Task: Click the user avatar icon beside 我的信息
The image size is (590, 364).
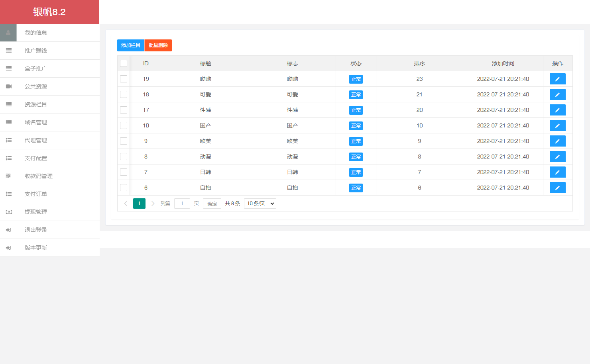Action: [8, 33]
